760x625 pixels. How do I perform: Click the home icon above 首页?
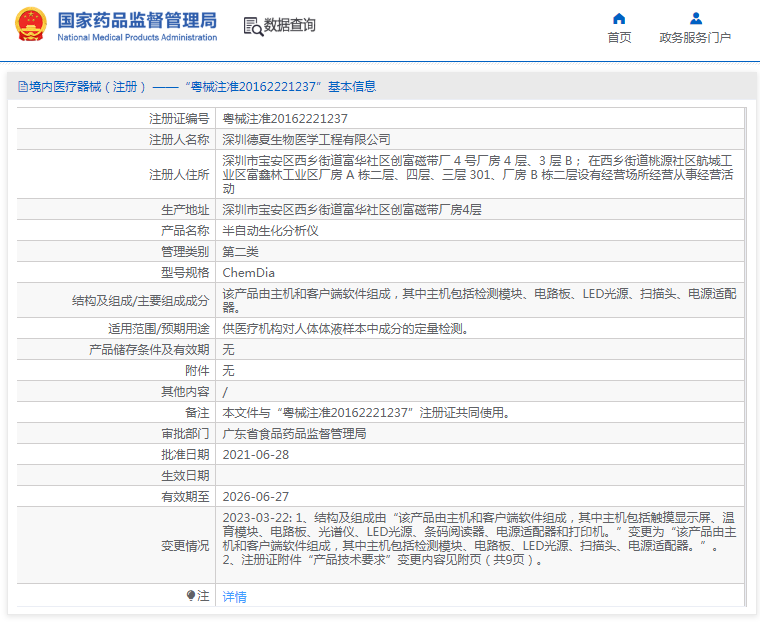pos(619,18)
